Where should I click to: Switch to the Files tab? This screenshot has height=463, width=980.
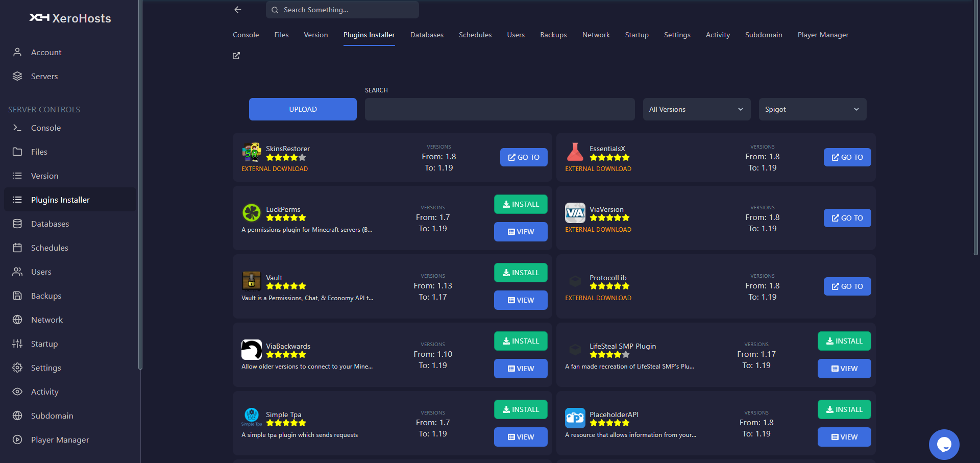click(281, 35)
